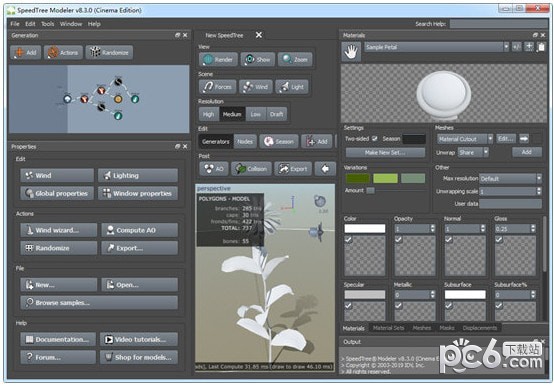
Task: Adjust the Metallic value stepper
Action: [432, 295]
